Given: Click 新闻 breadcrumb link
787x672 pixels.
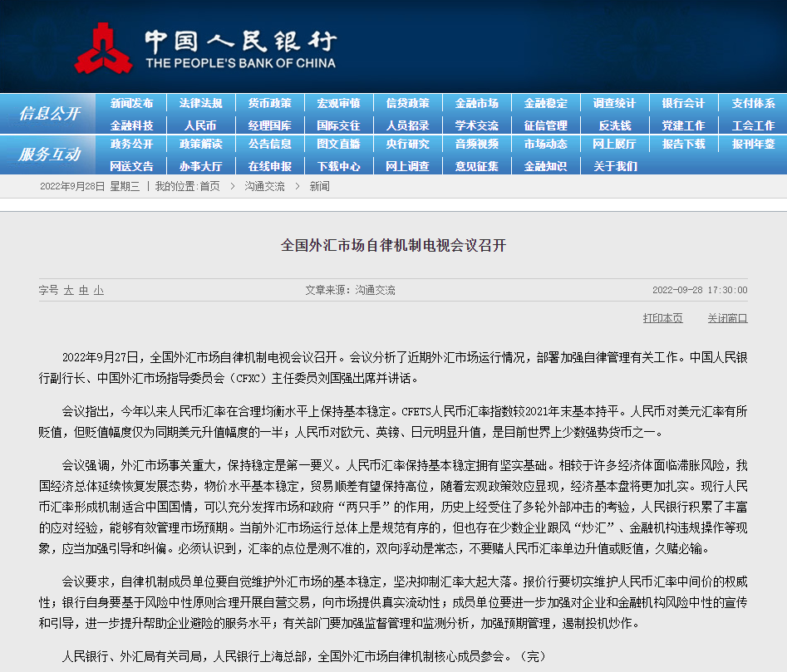Looking at the screenshot, I should coord(319,187).
